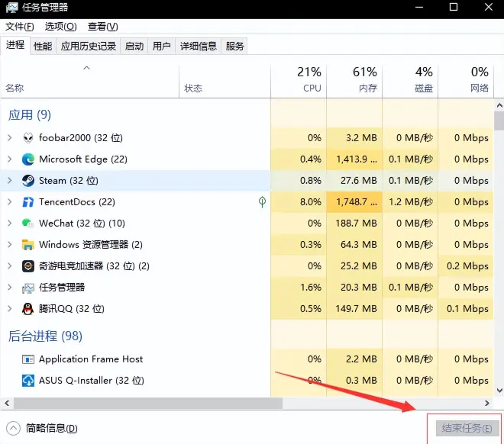This screenshot has height=444, width=504.
Task: Switch to the 启动 tab
Action: [134, 46]
